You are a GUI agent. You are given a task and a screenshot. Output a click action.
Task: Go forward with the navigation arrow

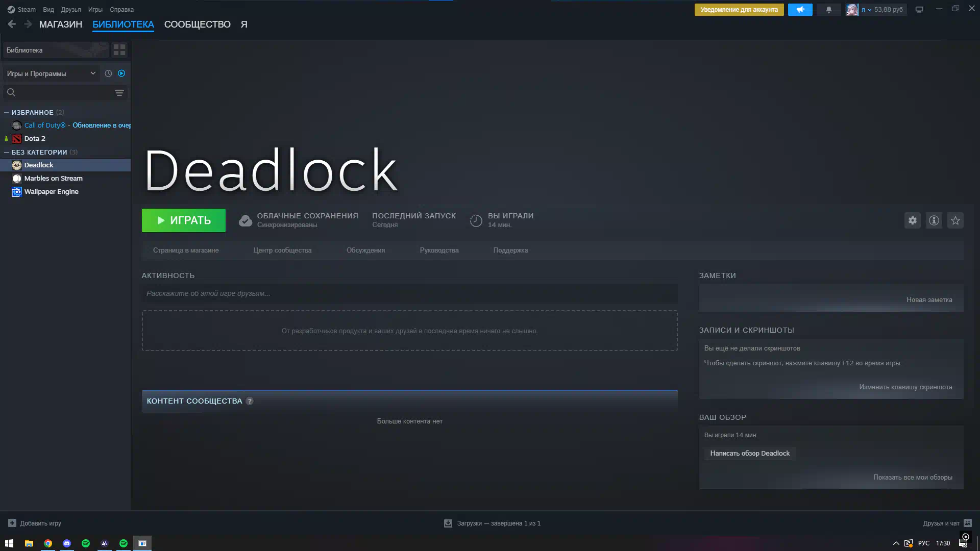(28, 24)
